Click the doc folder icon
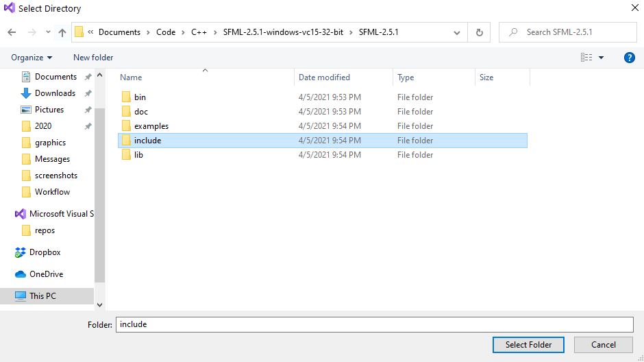Screen dimensions: 644x362 [x=126, y=111]
